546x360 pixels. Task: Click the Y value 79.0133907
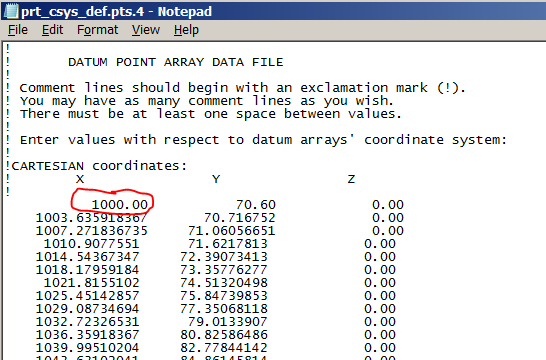click(x=228, y=322)
